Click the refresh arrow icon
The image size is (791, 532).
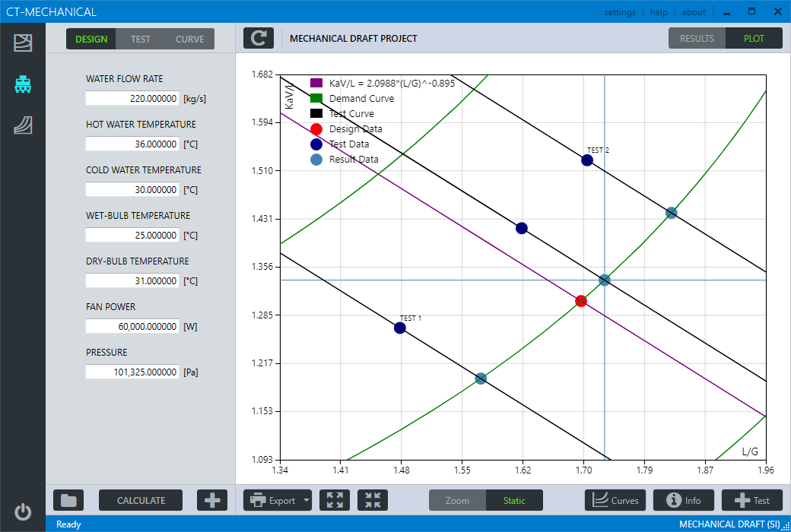[x=259, y=38]
